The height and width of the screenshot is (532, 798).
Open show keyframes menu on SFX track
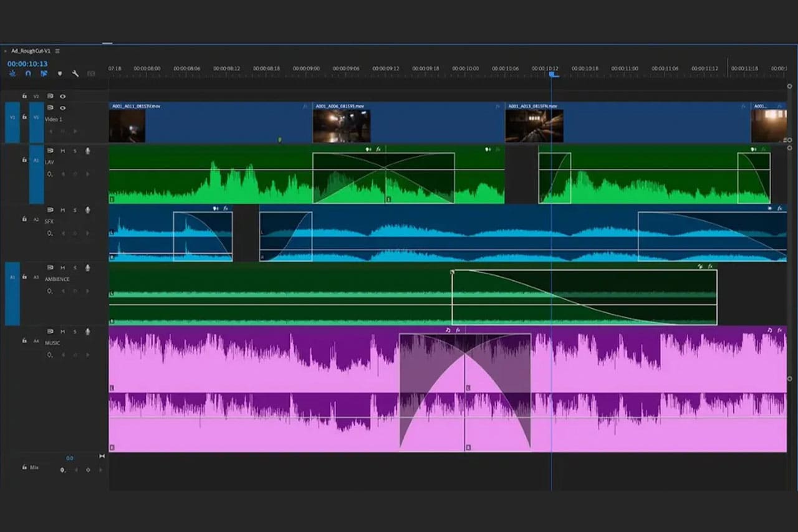click(50, 233)
